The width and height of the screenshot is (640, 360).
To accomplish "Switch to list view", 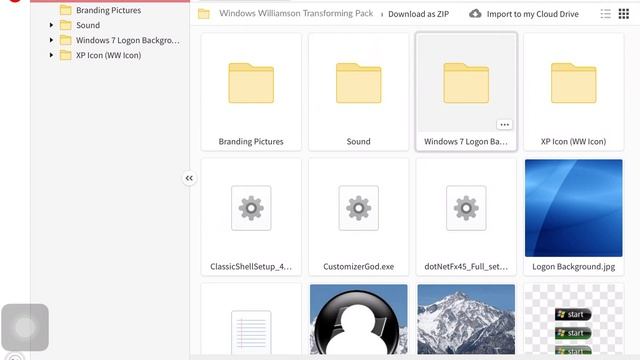I will click(x=606, y=14).
